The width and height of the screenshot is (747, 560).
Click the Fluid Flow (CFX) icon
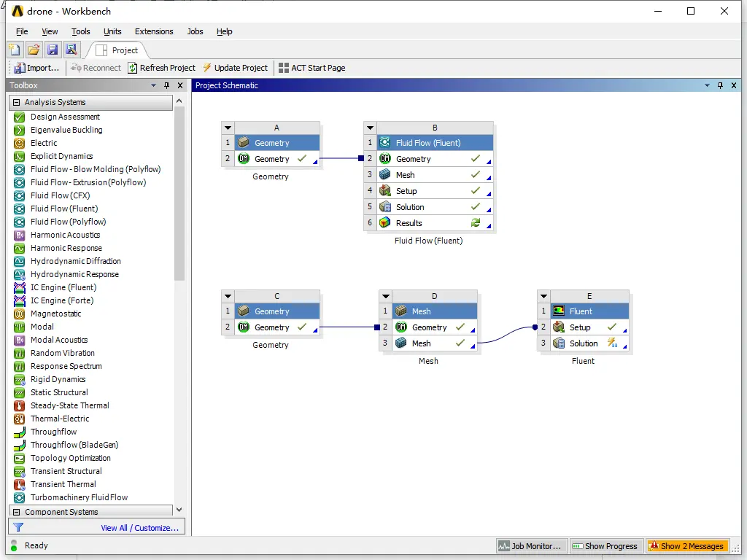[x=19, y=195]
